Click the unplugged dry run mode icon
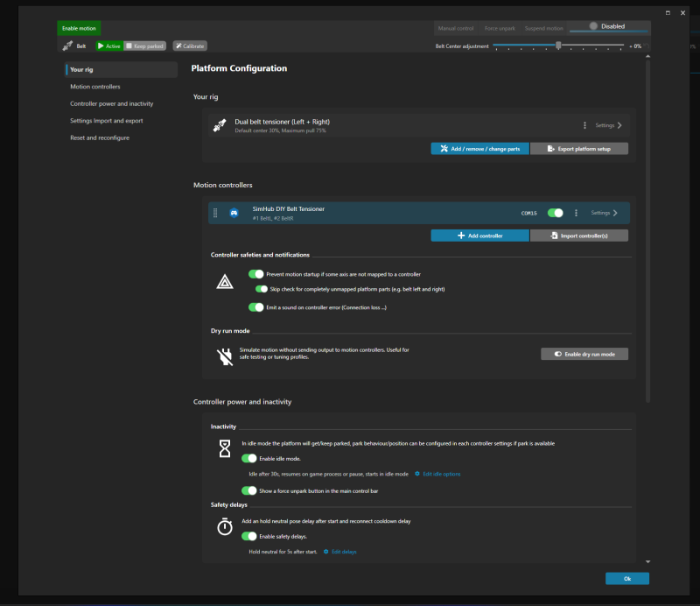Screen dimensions: 700x606 pos(225,356)
